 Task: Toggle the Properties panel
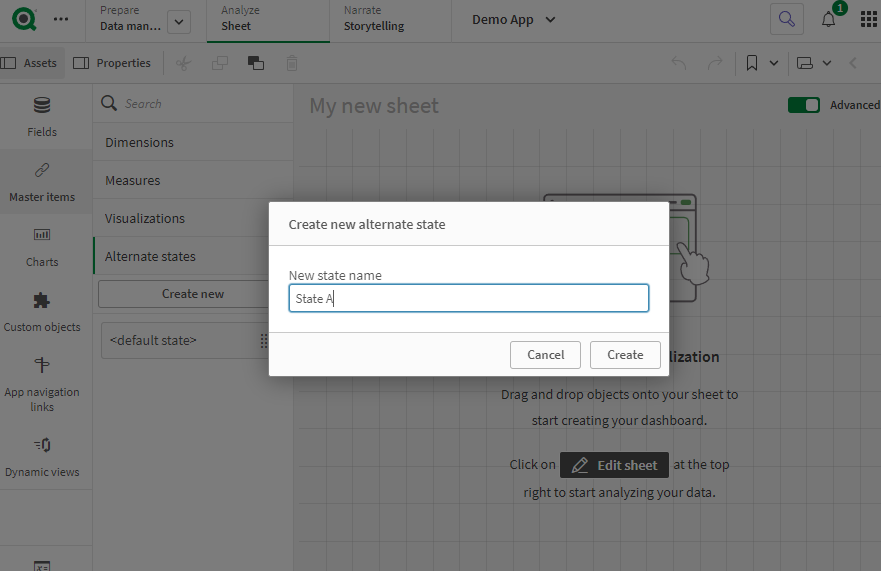112,63
